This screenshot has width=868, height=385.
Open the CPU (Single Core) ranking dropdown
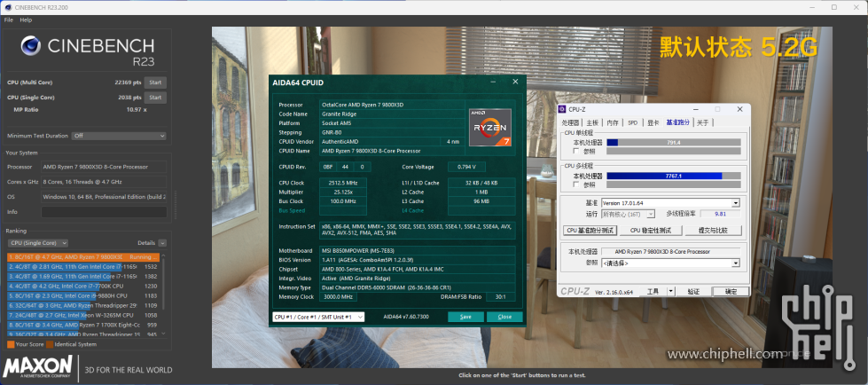(37, 243)
